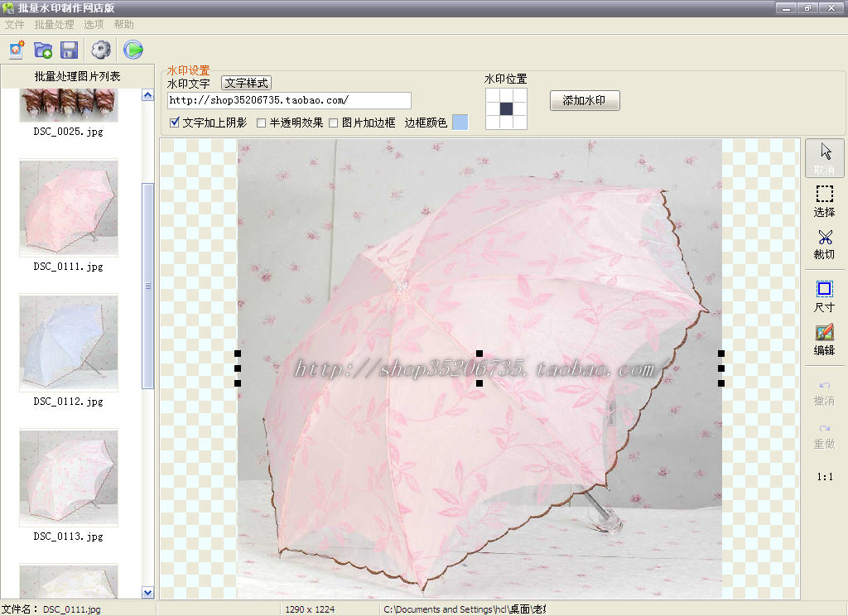Select the DSC_0112.jpg blue umbrella thumbnail
This screenshot has width=848, height=616.
point(69,343)
